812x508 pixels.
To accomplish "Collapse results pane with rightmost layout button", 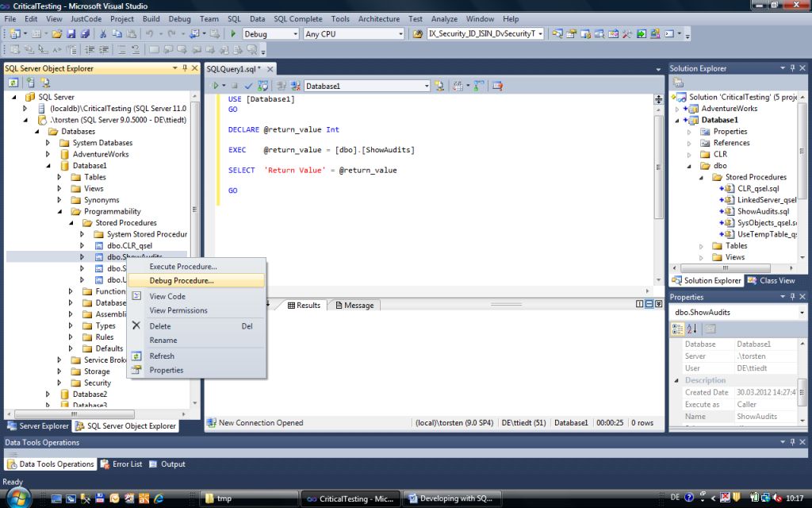I will pyautogui.click(x=658, y=304).
